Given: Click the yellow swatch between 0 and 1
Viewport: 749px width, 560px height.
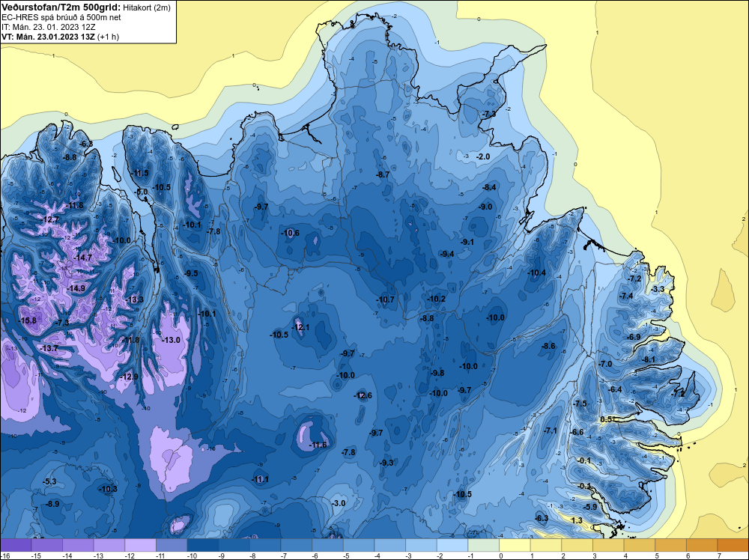Looking at the screenshot, I should (x=515, y=545).
